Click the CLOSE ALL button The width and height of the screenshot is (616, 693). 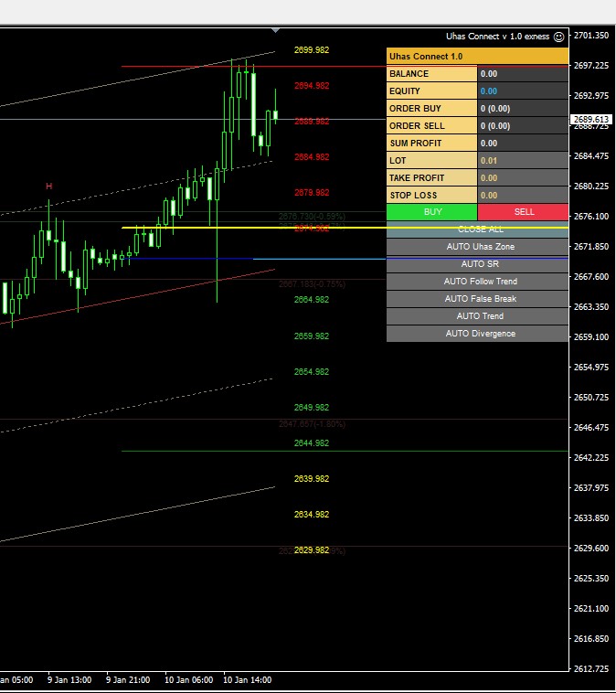pyautogui.click(x=478, y=229)
